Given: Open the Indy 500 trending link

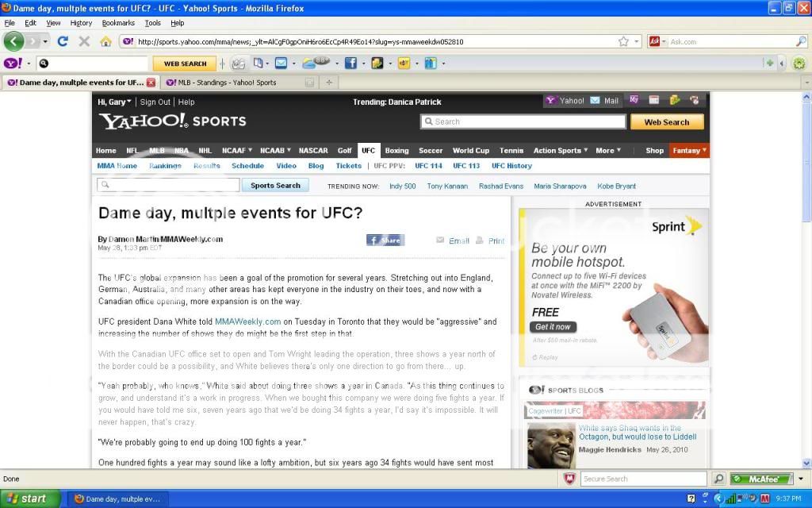Looking at the screenshot, I should tap(402, 186).
